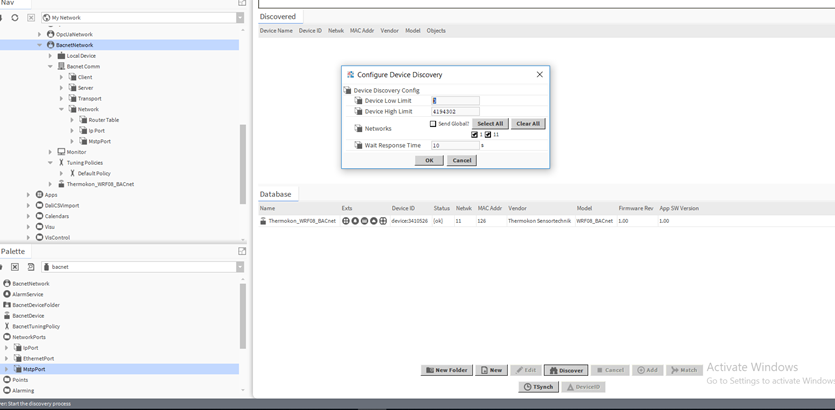Sort the Database table by Vendor column
The height and width of the screenshot is (410, 835).
[x=517, y=208]
